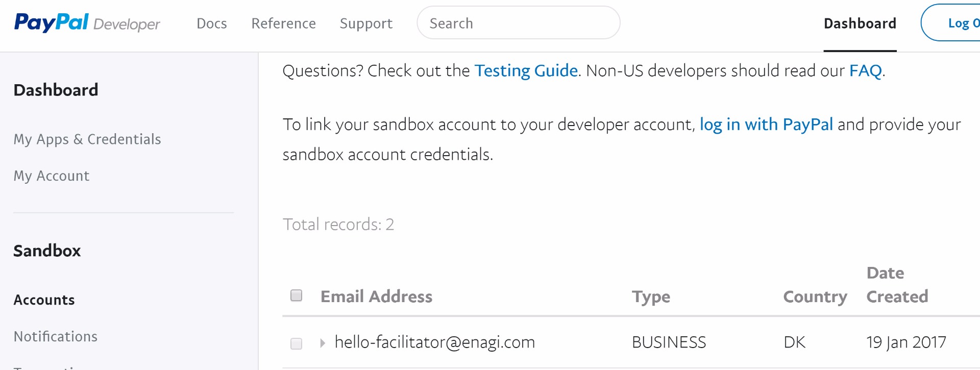Sort by the Email Address column header
This screenshot has height=370, width=980.
pos(376,297)
